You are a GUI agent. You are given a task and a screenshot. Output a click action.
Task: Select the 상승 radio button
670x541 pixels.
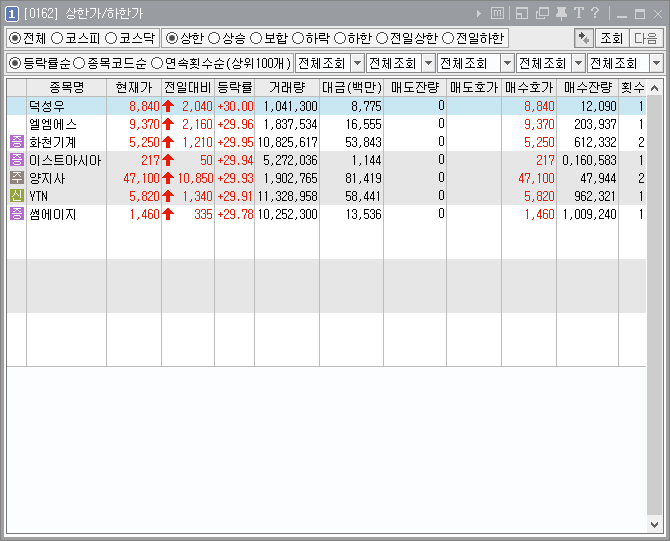[x=214, y=38]
